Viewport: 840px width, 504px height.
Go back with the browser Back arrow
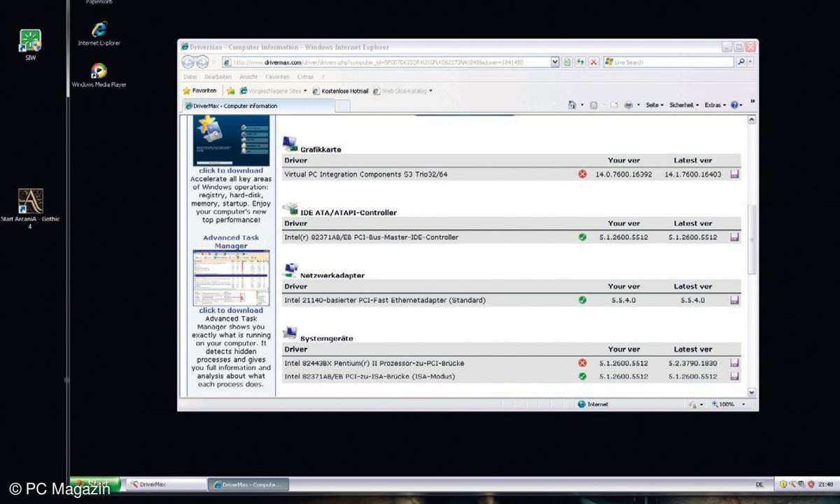189,62
